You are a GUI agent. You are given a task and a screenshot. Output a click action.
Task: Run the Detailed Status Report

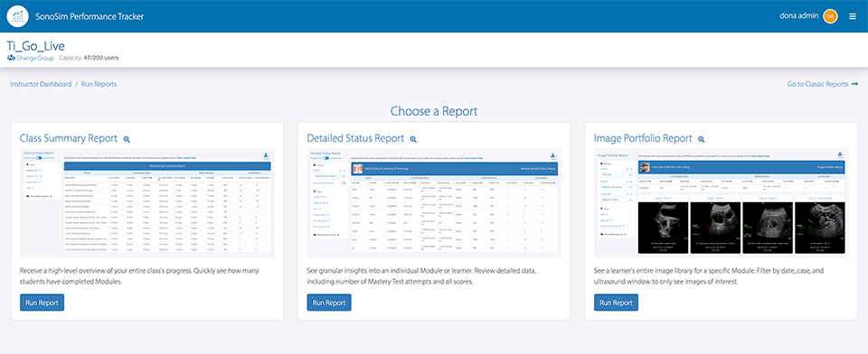329,303
